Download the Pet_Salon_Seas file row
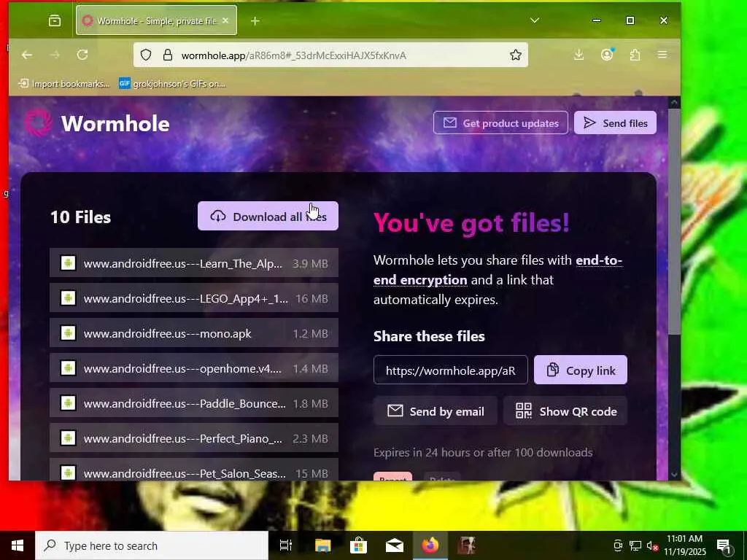The image size is (747, 560). click(x=194, y=470)
